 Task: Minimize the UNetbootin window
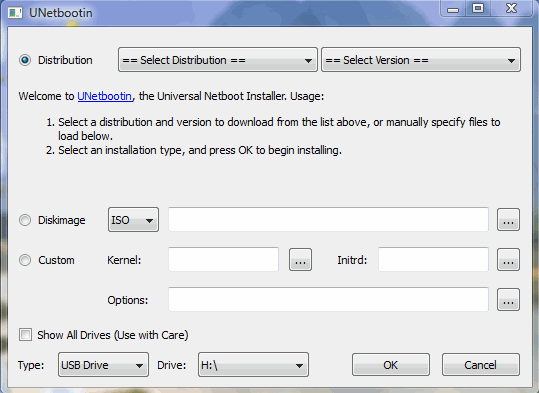(453, 9)
